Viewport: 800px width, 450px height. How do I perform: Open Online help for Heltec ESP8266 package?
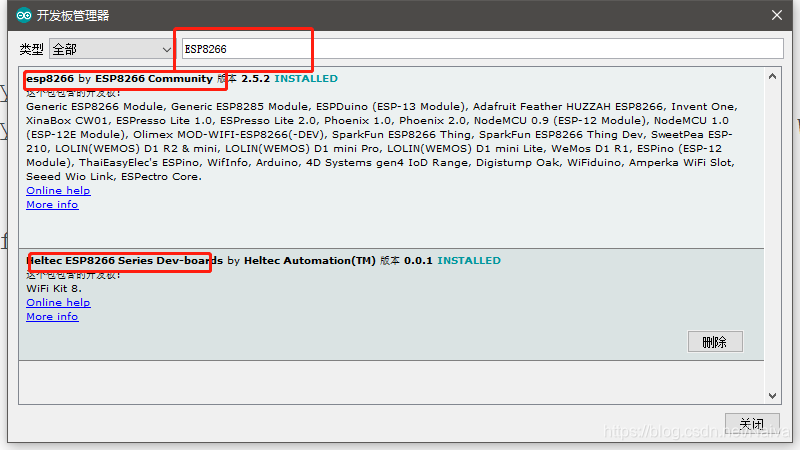[x=58, y=303]
